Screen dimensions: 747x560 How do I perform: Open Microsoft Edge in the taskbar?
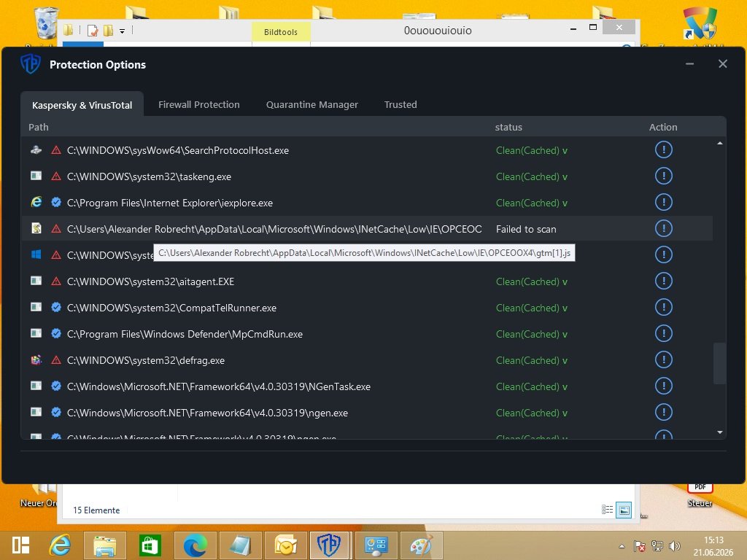point(195,545)
